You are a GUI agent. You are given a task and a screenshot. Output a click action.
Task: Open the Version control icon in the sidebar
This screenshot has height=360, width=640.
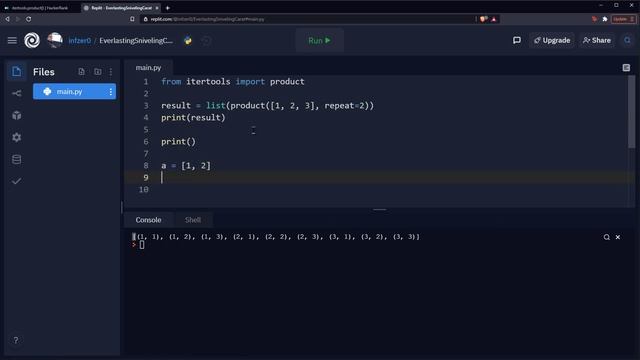coord(17,93)
